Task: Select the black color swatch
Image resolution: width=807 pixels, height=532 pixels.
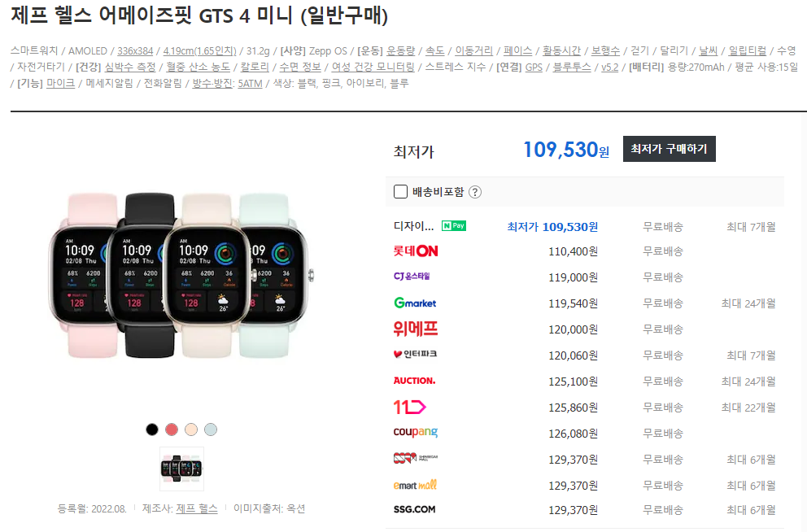Action: coord(152,430)
